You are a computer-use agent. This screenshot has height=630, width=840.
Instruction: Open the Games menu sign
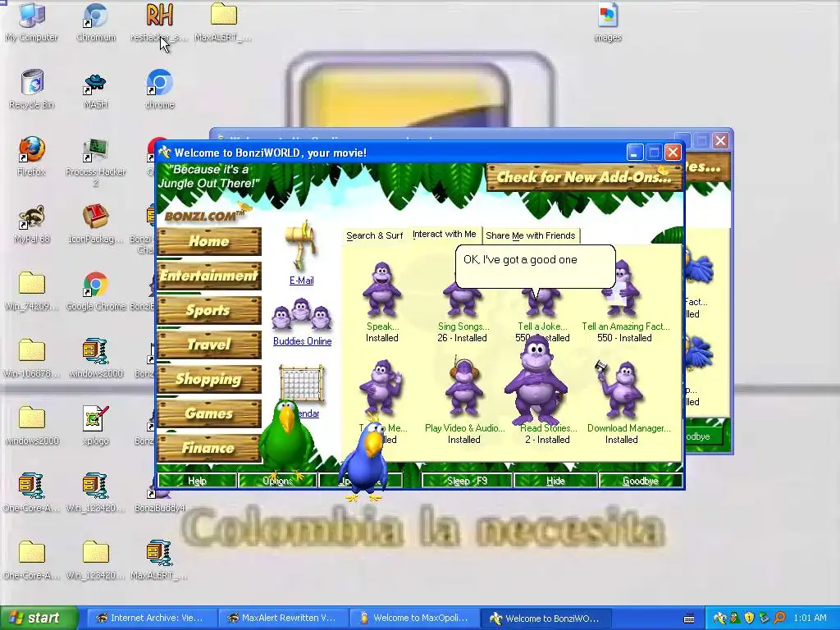click(x=209, y=413)
